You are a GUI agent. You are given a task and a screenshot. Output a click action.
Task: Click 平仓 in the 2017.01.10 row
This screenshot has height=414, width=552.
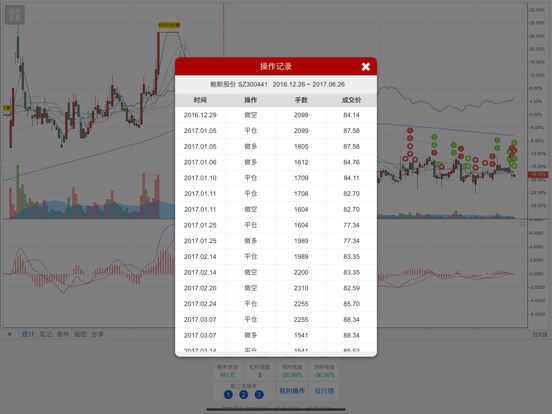(251, 178)
